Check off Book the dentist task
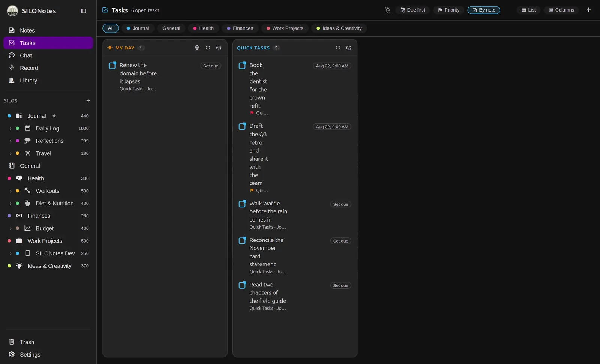 [x=242, y=66]
